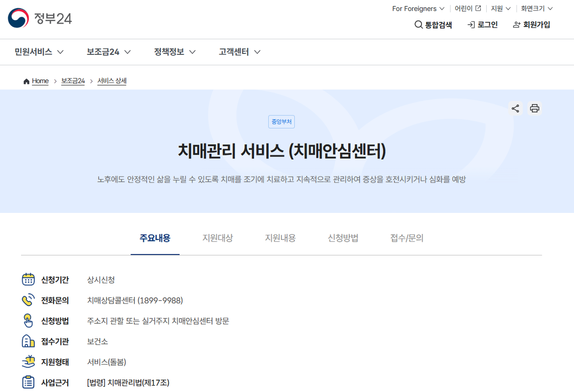The image size is (574, 392).
Task: Click the phone icon beside 전화문의
Action: [28, 300]
